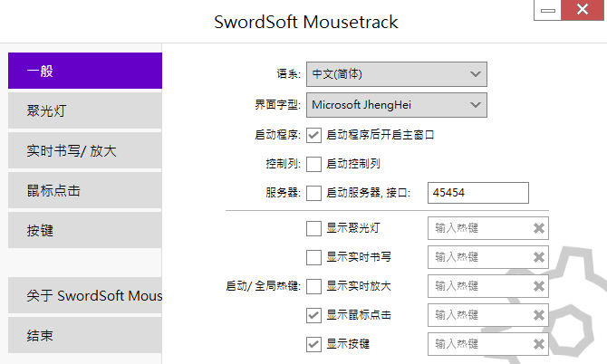The height and width of the screenshot is (364, 607).
Task: Minimize the Mousetrack window
Action: tap(545, 11)
